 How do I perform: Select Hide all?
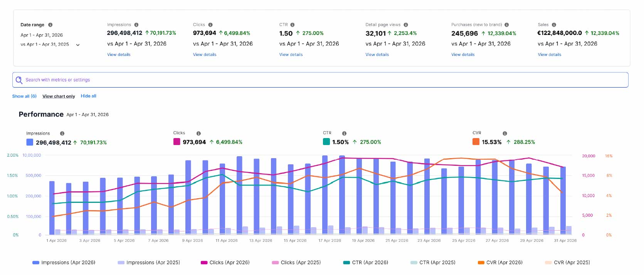coord(89,96)
